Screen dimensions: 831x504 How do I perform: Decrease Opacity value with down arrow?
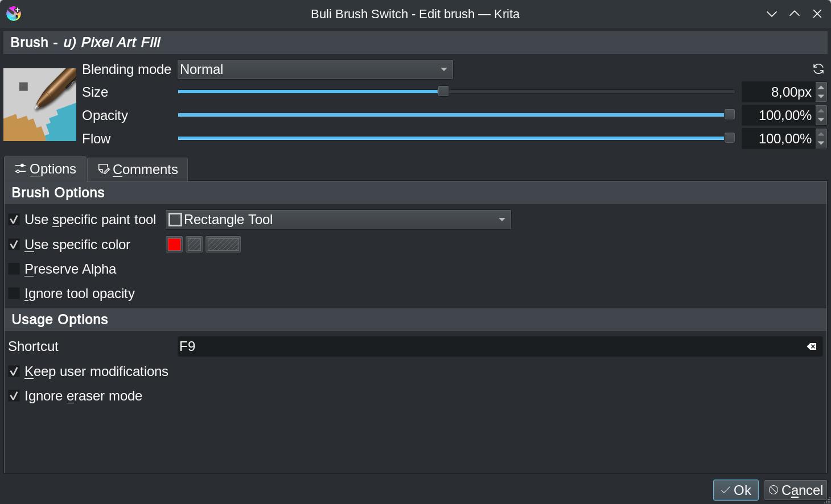(x=821, y=120)
